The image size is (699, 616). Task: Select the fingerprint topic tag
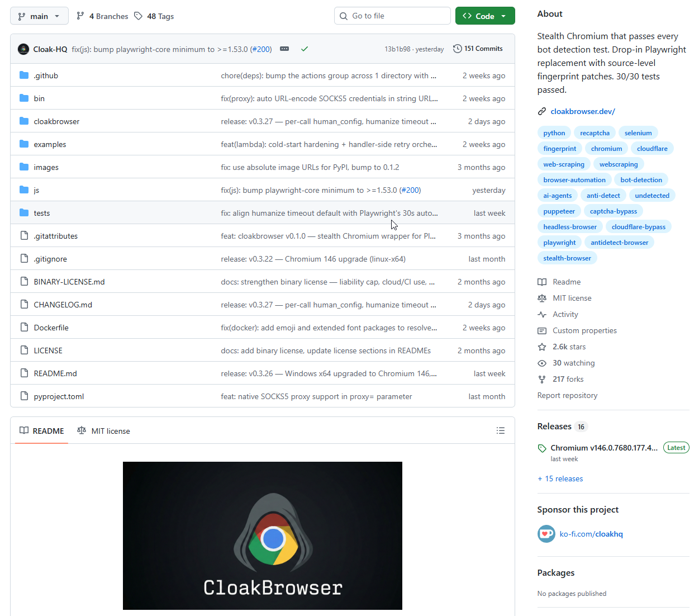(x=560, y=149)
